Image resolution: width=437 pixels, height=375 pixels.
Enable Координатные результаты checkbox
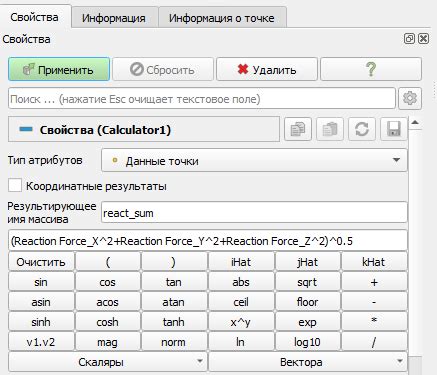[15, 185]
